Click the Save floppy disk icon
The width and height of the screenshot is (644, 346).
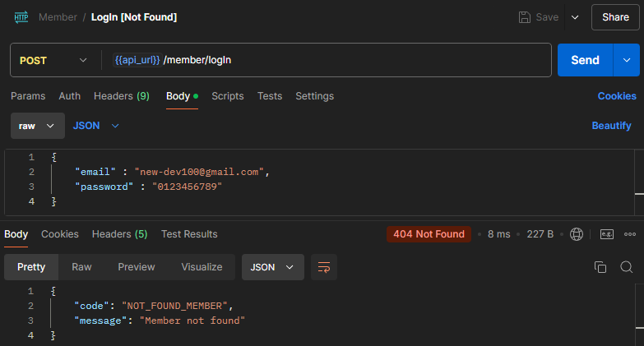click(x=525, y=17)
